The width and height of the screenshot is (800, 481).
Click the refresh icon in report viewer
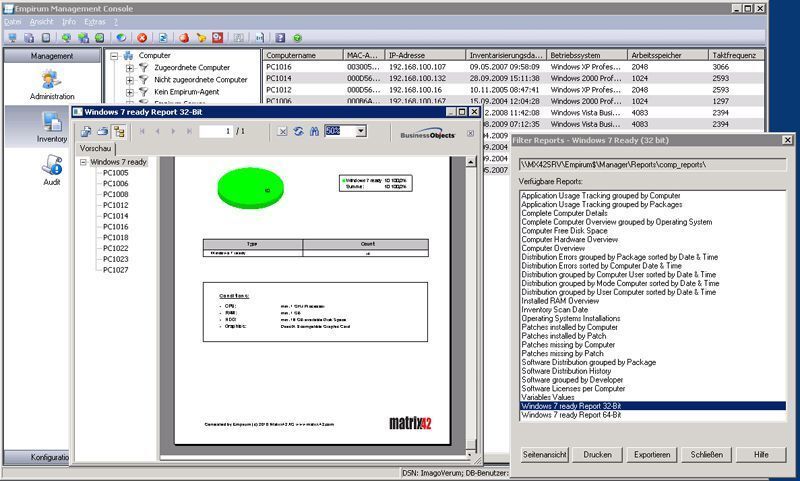pos(298,132)
